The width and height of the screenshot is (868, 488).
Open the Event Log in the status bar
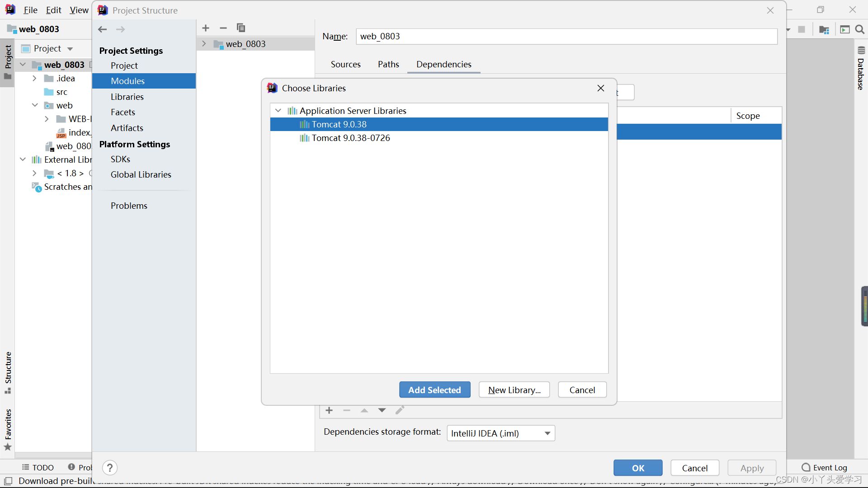(x=824, y=468)
